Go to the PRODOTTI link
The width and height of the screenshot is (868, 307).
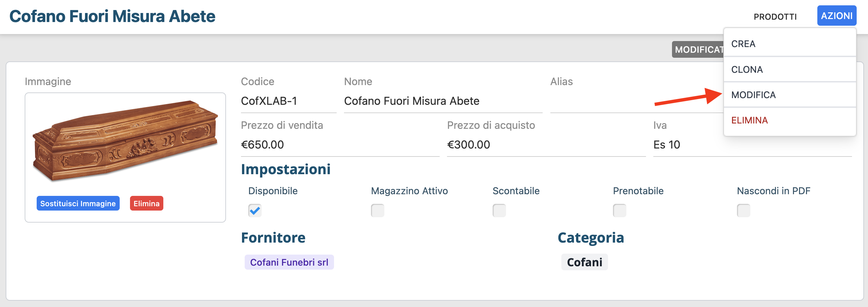click(775, 17)
